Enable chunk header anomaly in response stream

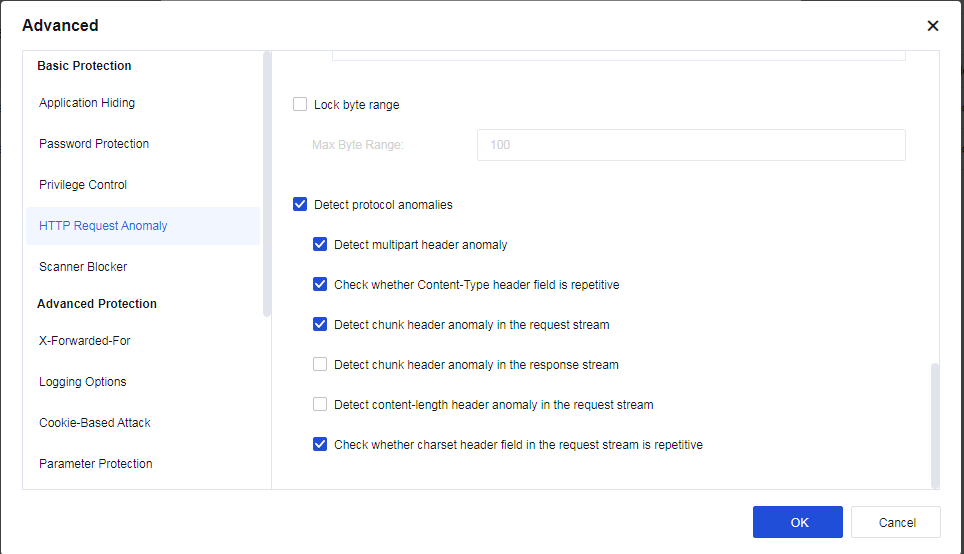[320, 364]
